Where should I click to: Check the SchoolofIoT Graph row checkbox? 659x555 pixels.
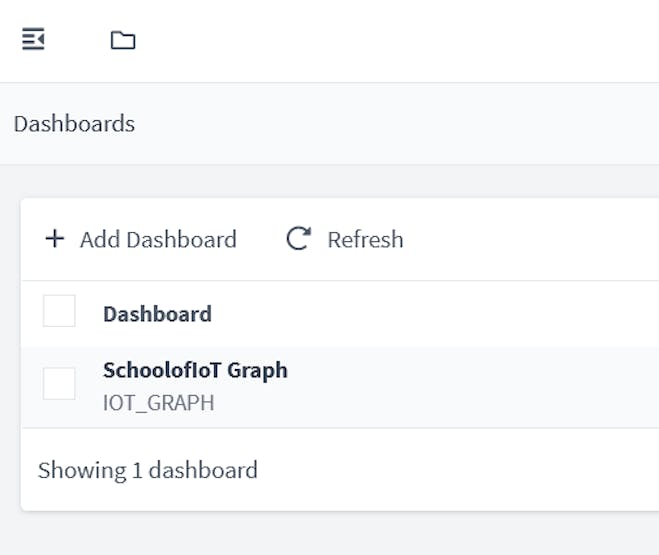(59, 383)
